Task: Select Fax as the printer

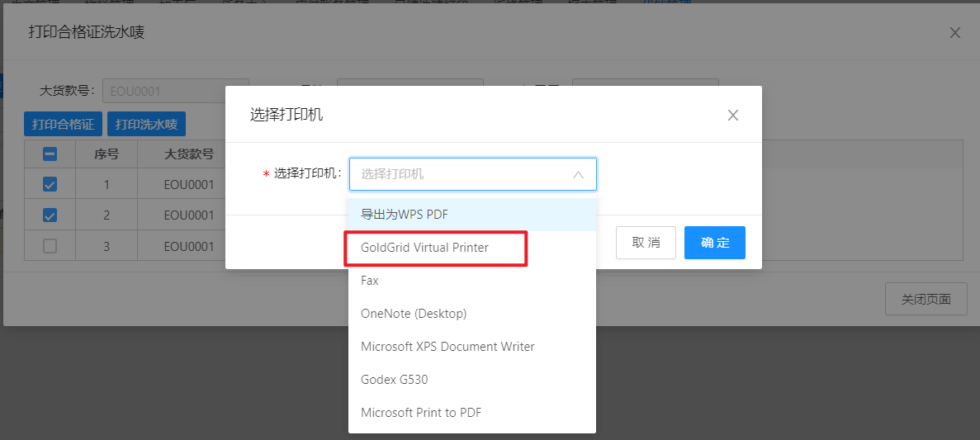Action: point(471,281)
